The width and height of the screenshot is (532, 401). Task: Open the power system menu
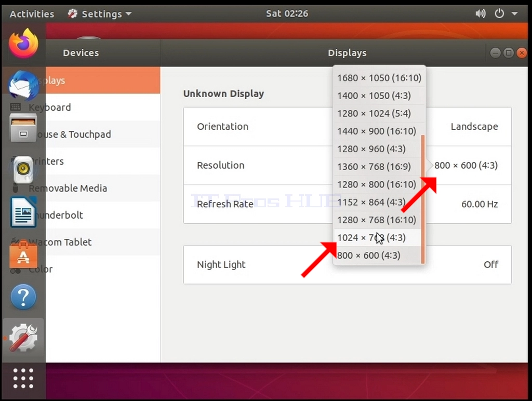[x=506, y=14]
